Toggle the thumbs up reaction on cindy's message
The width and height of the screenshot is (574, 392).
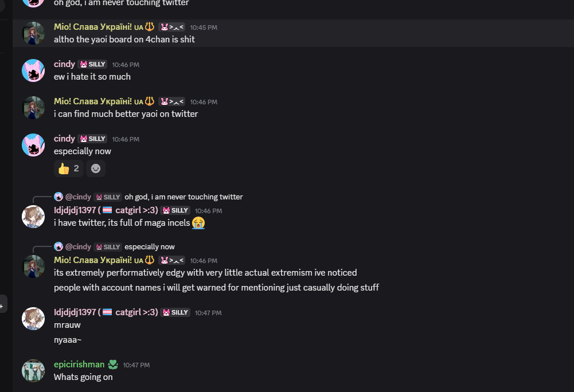(x=68, y=168)
